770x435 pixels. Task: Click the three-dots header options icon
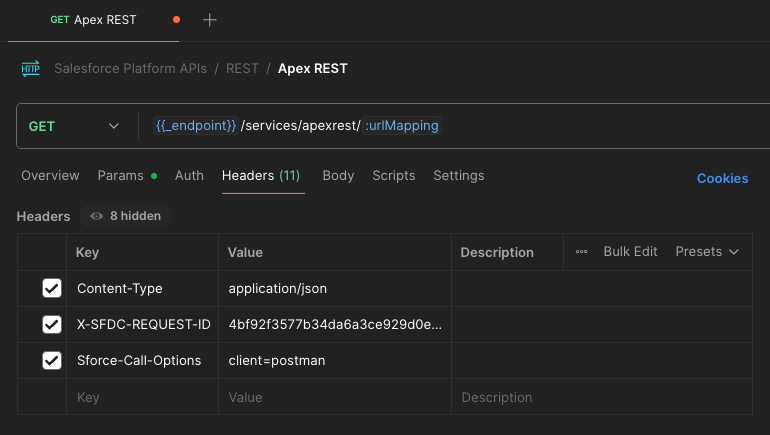[x=581, y=252]
